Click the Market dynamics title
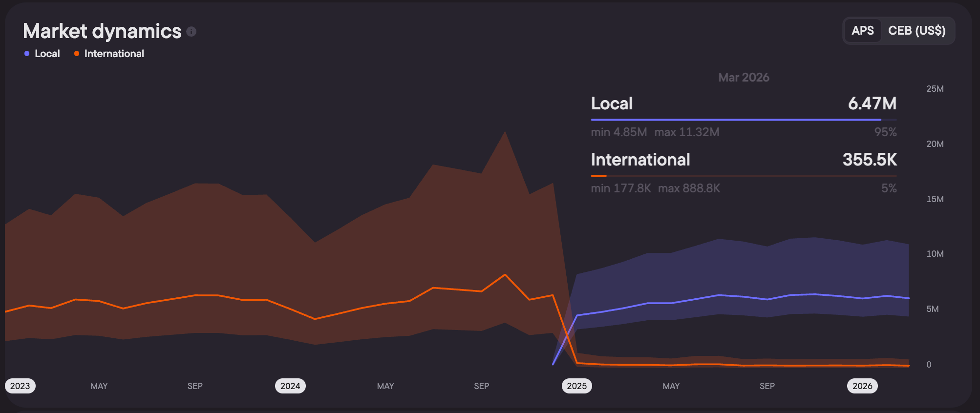 pyautogui.click(x=102, y=31)
